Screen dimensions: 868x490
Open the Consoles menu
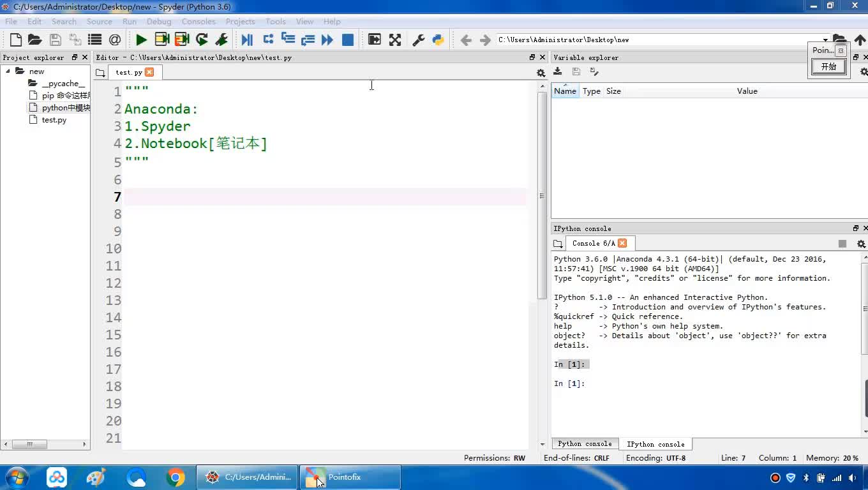(198, 22)
